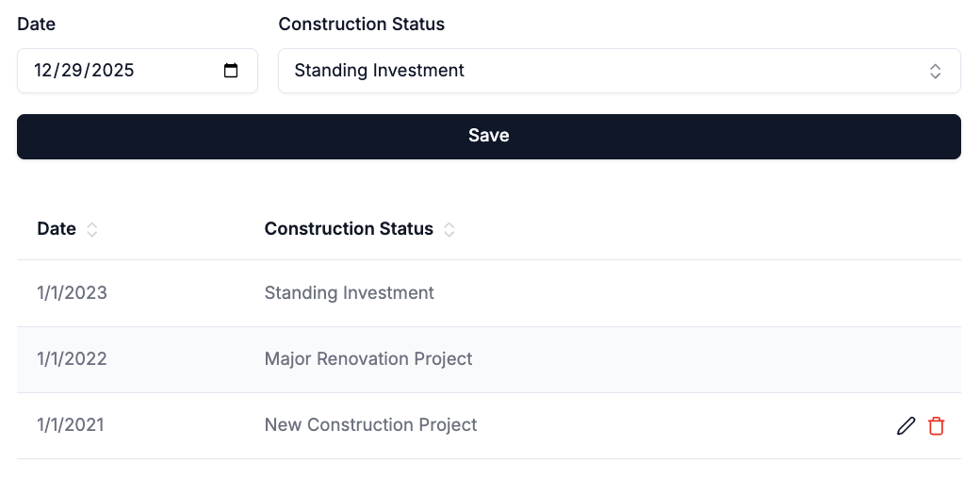Click the pencil edit icon for 1/1/2021 row
This screenshot has height=479, width=980.
[x=906, y=426]
